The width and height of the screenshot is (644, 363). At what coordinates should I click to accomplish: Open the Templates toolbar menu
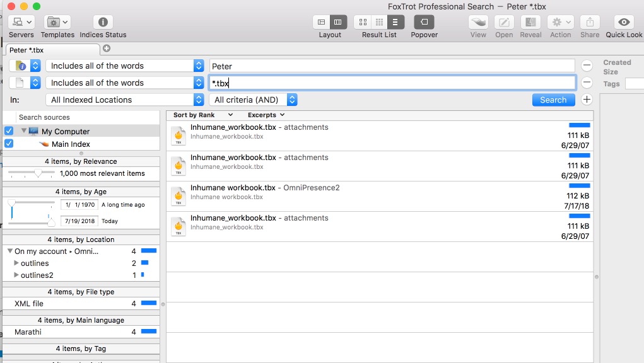(x=57, y=22)
